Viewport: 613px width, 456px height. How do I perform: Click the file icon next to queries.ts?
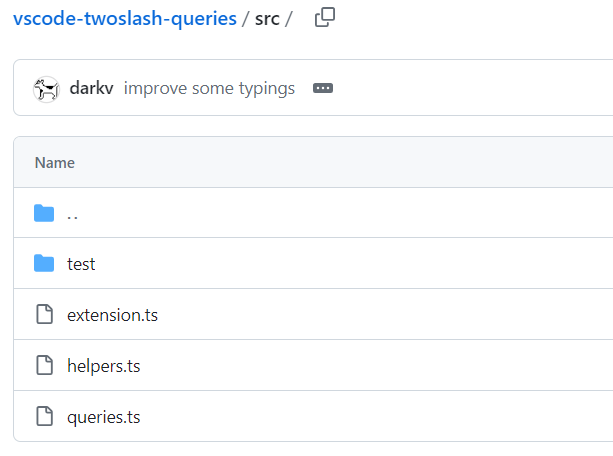coord(45,416)
